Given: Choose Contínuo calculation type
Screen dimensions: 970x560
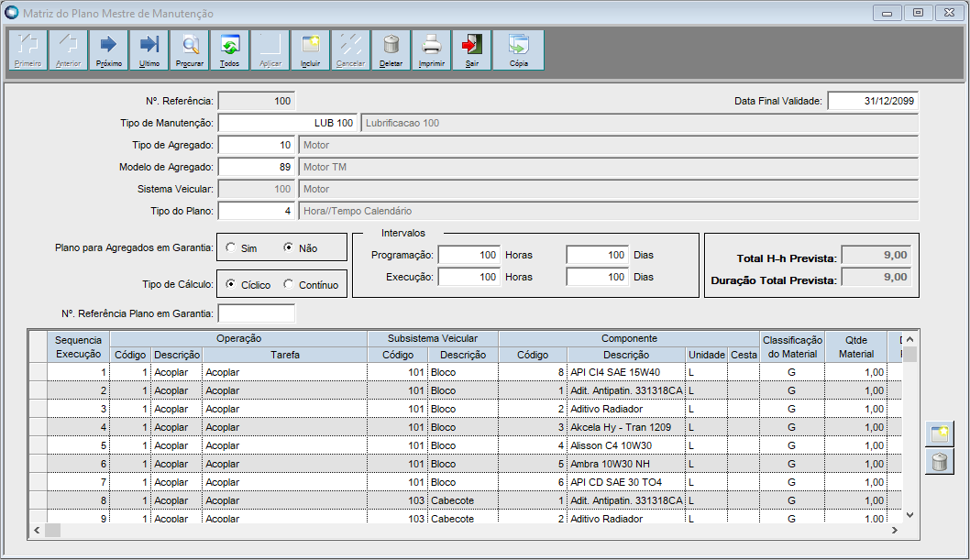Looking at the screenshot, I should coord(289,284).
